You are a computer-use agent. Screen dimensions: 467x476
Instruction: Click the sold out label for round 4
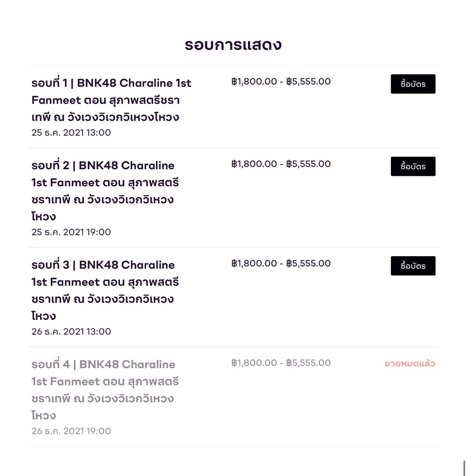409,363
